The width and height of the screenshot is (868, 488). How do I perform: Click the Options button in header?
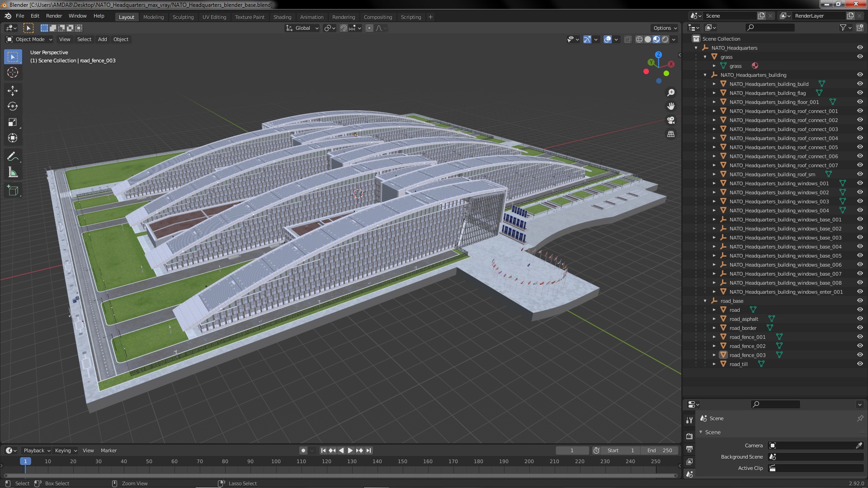(x=665, y=28)
